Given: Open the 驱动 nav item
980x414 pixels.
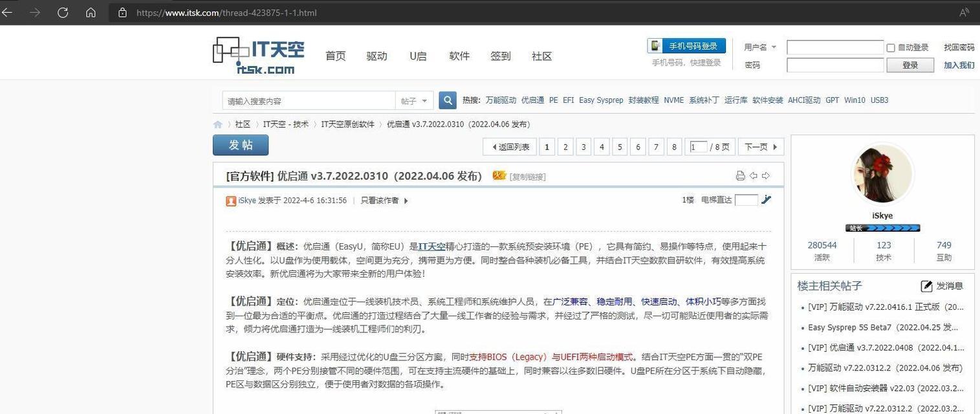Looking at the screenshot, I should pos(376,56).
